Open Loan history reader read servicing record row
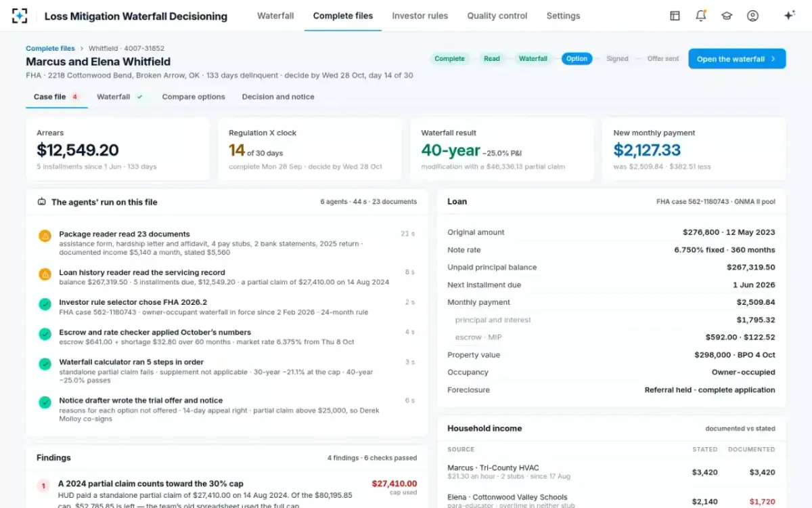The height and width of the screenshot is (508, 812). 227,277
